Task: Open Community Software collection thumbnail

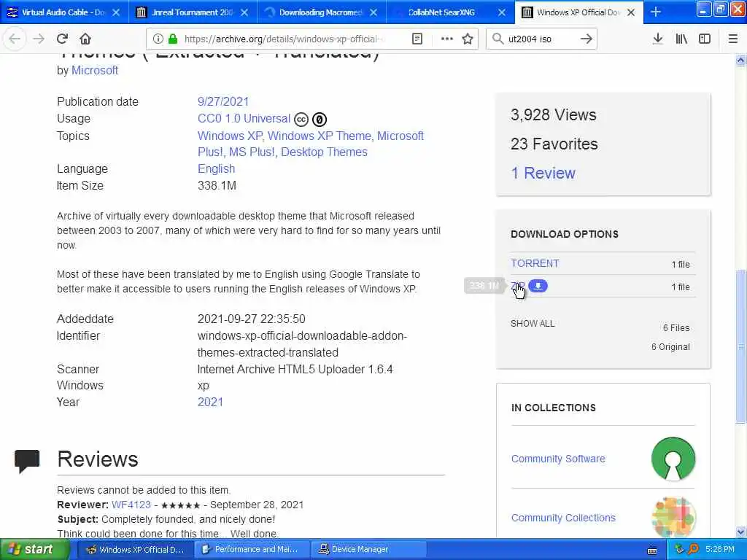Action: tap(673, 459)
